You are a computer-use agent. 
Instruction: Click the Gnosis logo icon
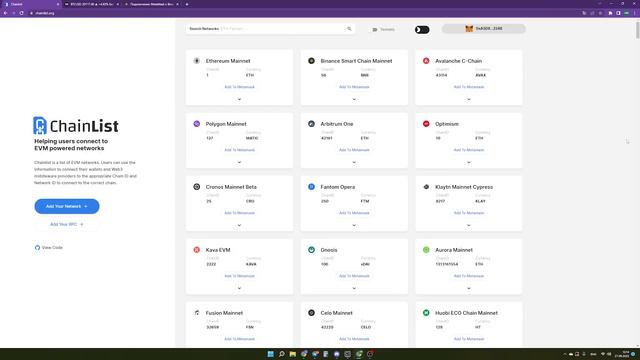[x=311, y=250]
